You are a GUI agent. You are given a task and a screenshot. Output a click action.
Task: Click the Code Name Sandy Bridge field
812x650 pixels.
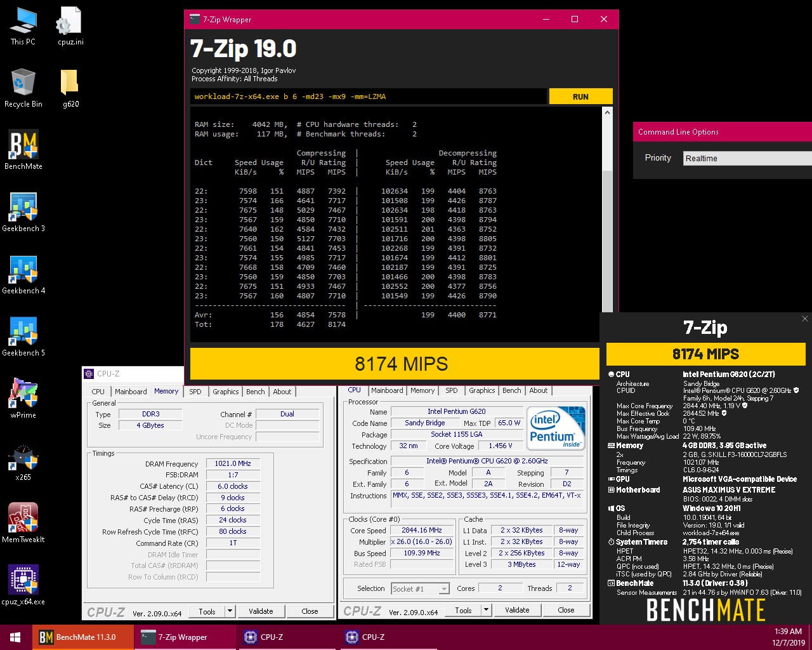coord(425,423)
